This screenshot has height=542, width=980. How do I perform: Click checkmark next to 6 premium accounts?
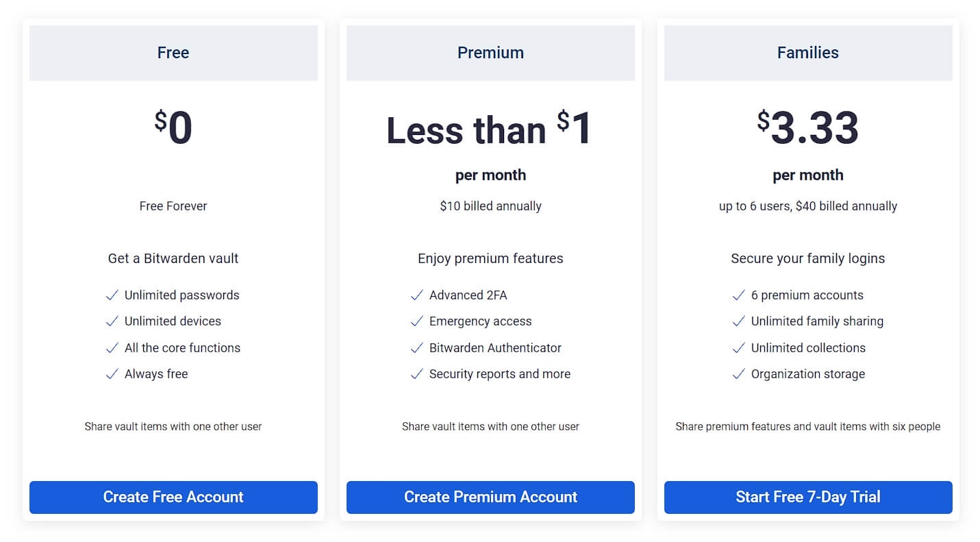(x=738, y=295)
